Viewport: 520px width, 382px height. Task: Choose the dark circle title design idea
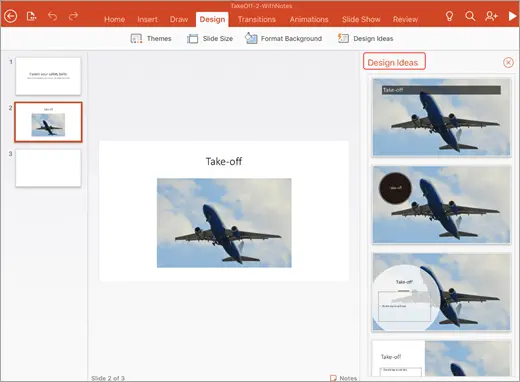click(441, 205)
